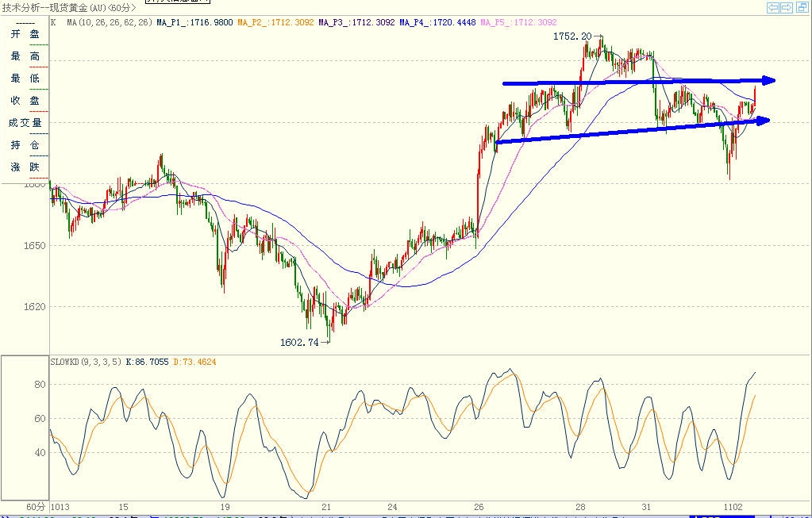Click the 1650 price axis label

(x=34, y=246)
